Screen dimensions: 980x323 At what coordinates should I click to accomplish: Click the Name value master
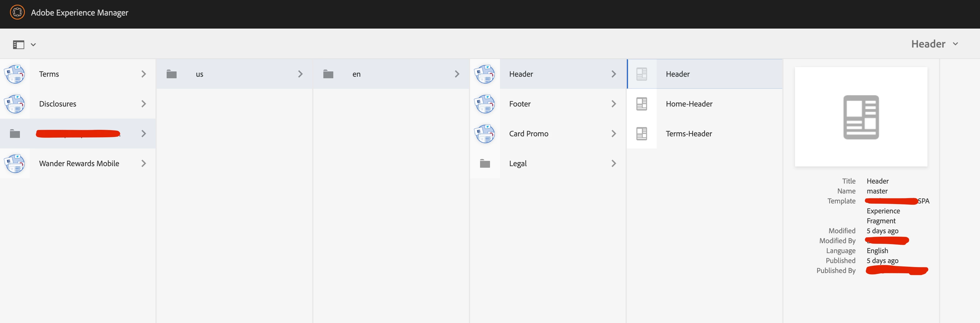point(877,191)
